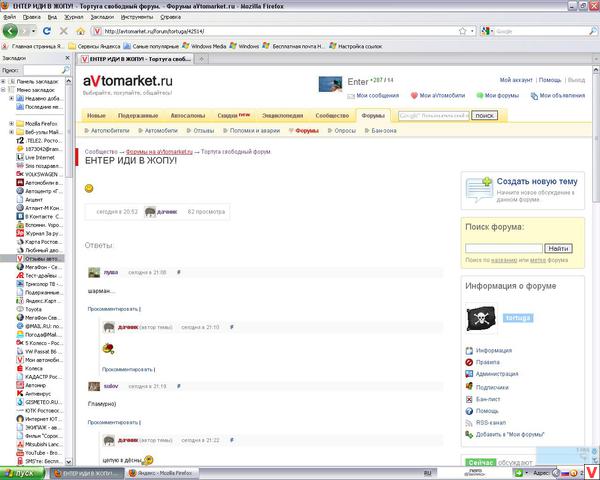The height and width of the screenshot is (480, 600).
Task: Expand the Веб-узлы Май... folder
Action: pyautogui.click(x=11, y=132)
